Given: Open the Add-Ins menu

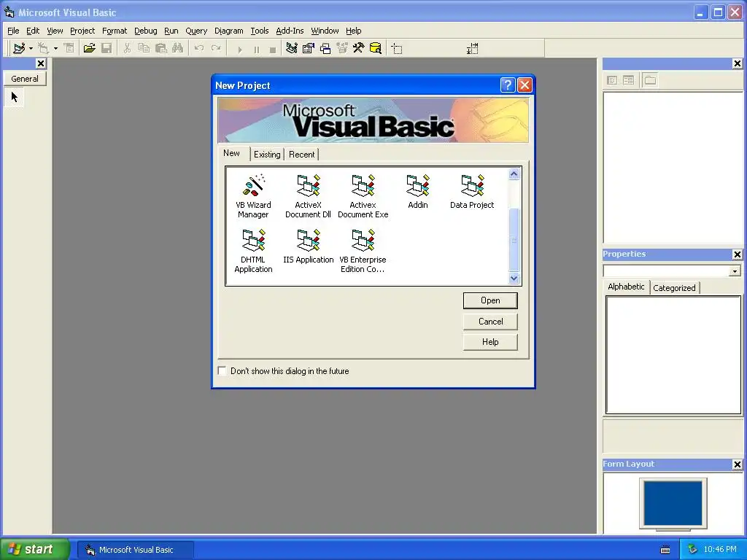Looking at the screenshot, I should 290,31.
